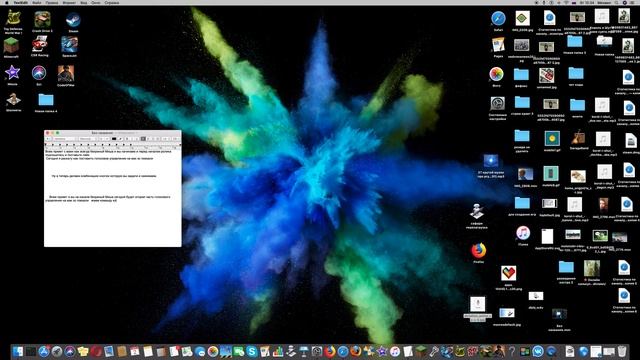Select the iTunes icon on the desktop
640x360 pixels.
(x=523, y=233)
